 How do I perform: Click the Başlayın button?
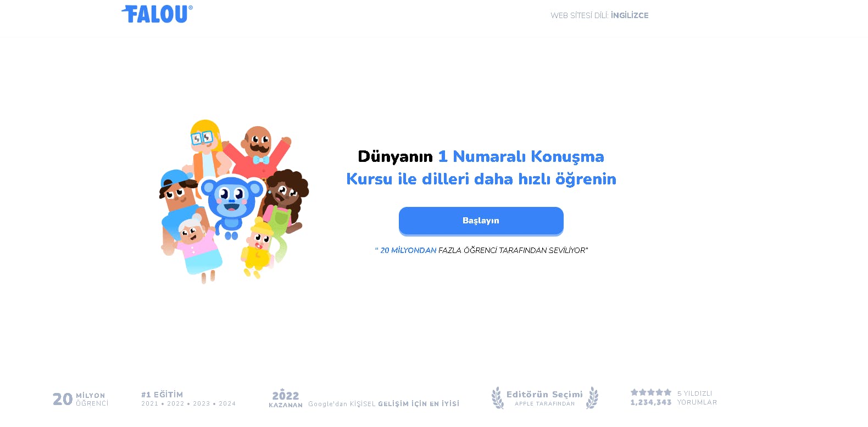pyautogui.click(x=481, y=221)
